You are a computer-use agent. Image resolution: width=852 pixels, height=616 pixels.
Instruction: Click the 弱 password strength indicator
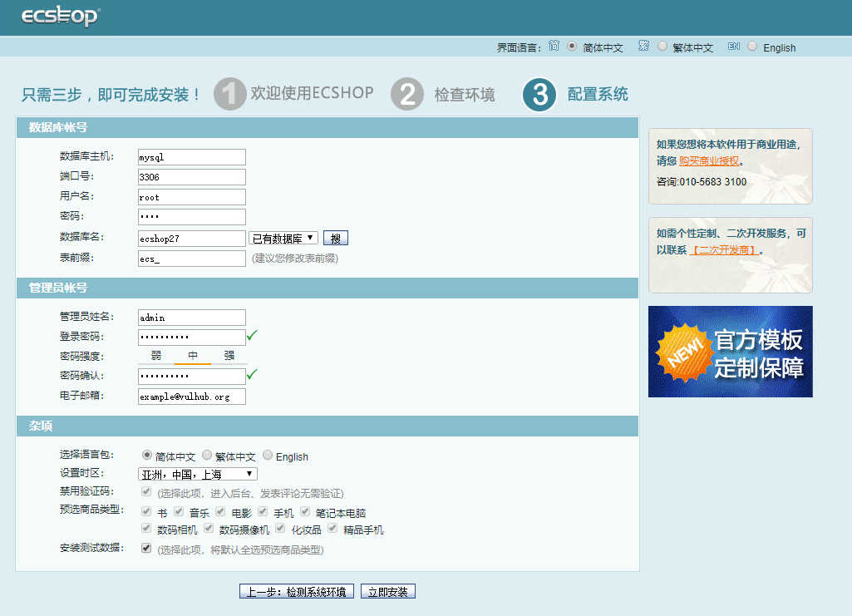tap(156, 356)
